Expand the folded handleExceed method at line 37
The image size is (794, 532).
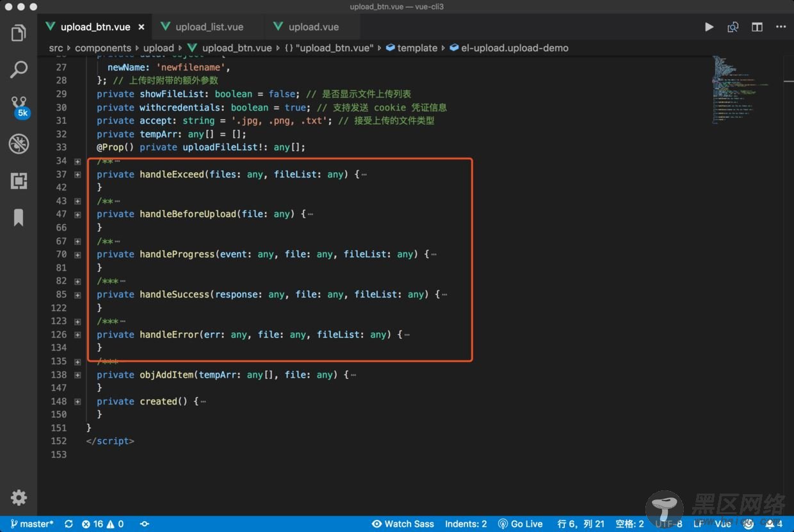pos(77,175)
